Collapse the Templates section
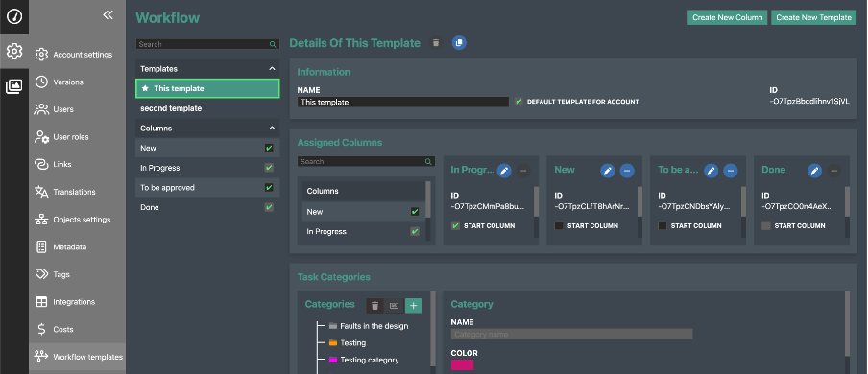This screenshot has height=374, width=868. coord(272,69)
